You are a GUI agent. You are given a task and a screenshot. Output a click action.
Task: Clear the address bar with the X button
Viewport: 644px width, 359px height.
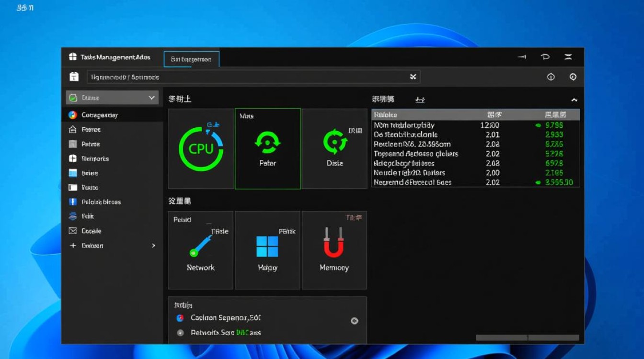[413, 77]
